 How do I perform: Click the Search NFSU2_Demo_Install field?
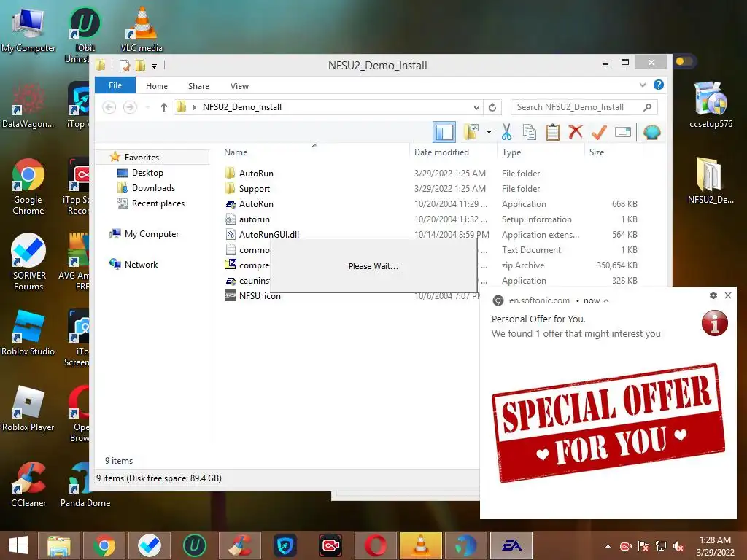584,107
